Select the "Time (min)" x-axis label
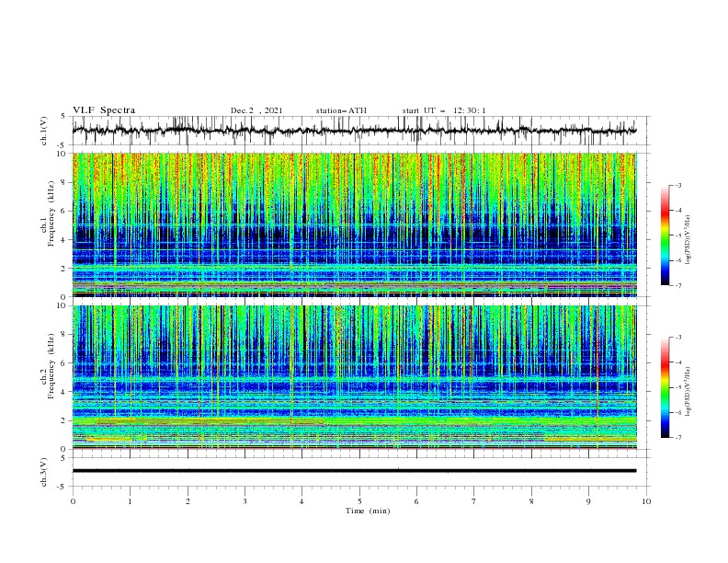Viewport: 728px width, 563px height. 368,511
